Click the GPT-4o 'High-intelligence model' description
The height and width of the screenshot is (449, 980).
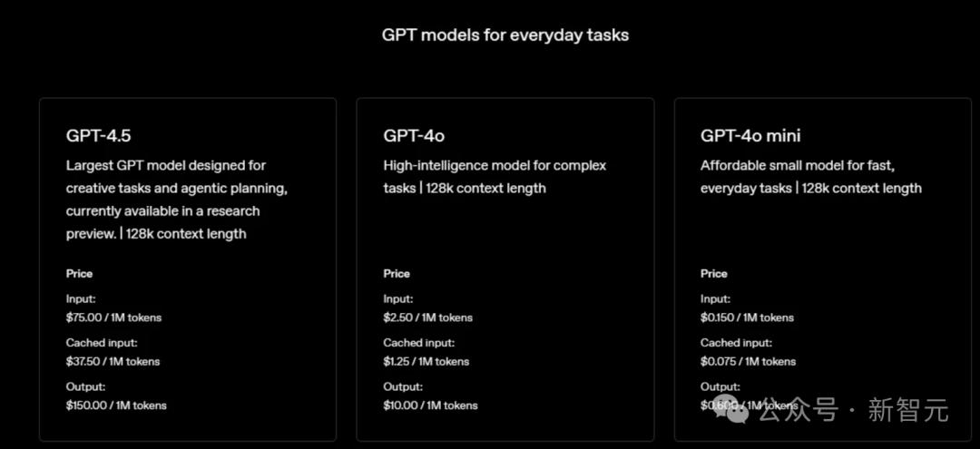point(495,177)
